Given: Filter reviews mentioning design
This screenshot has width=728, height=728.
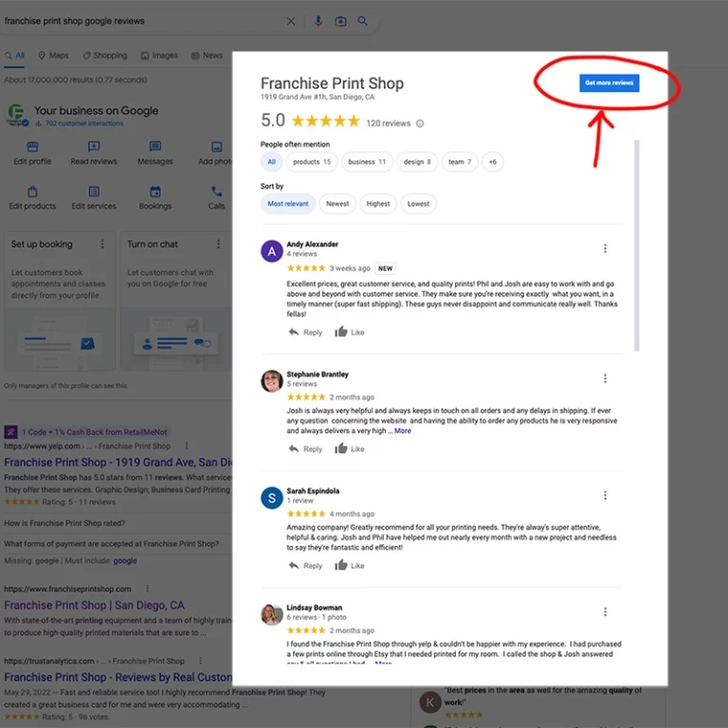Looking at the screenshot, I should pos(417,162).
